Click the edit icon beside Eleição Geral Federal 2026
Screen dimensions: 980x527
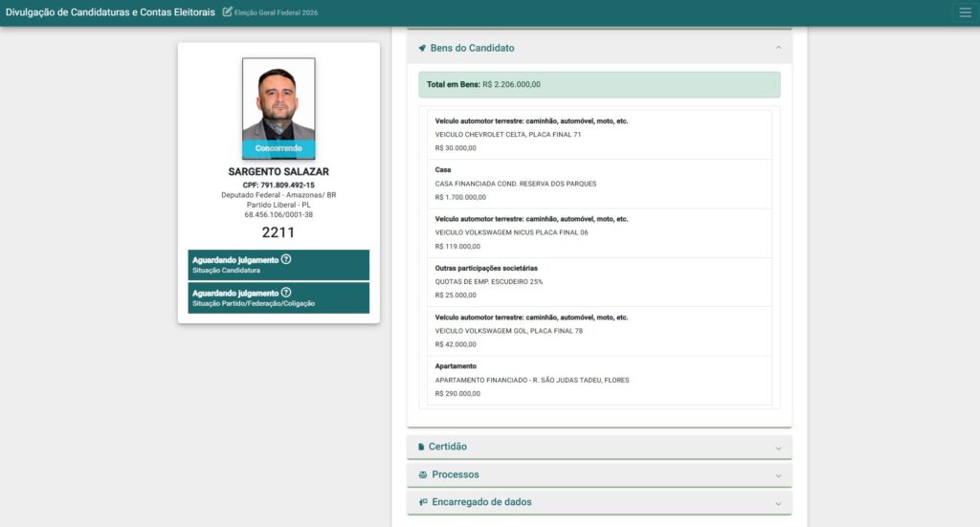pos(228,11)
